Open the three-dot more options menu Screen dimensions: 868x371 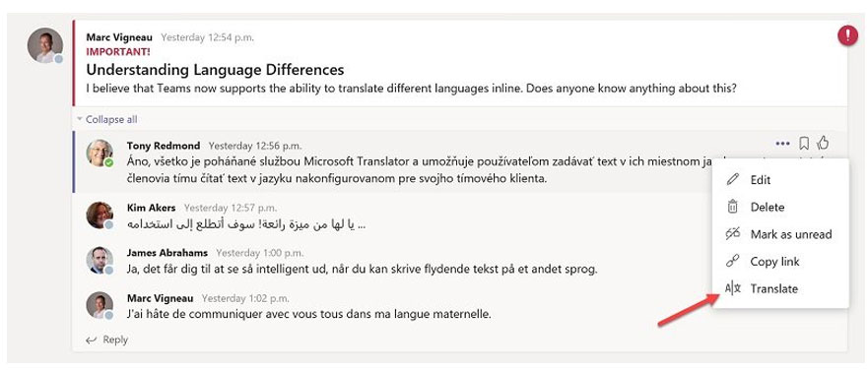click(x=782, y=144)
